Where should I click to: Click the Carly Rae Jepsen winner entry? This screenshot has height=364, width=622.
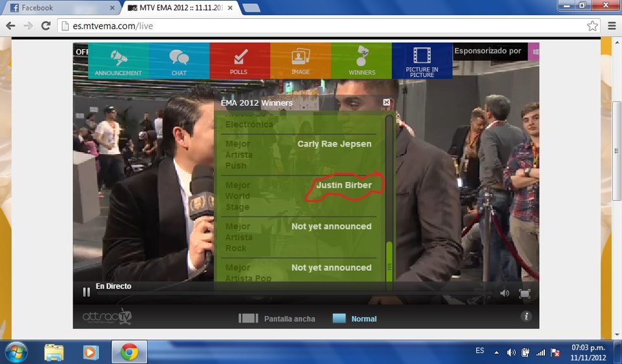(334, 144)
